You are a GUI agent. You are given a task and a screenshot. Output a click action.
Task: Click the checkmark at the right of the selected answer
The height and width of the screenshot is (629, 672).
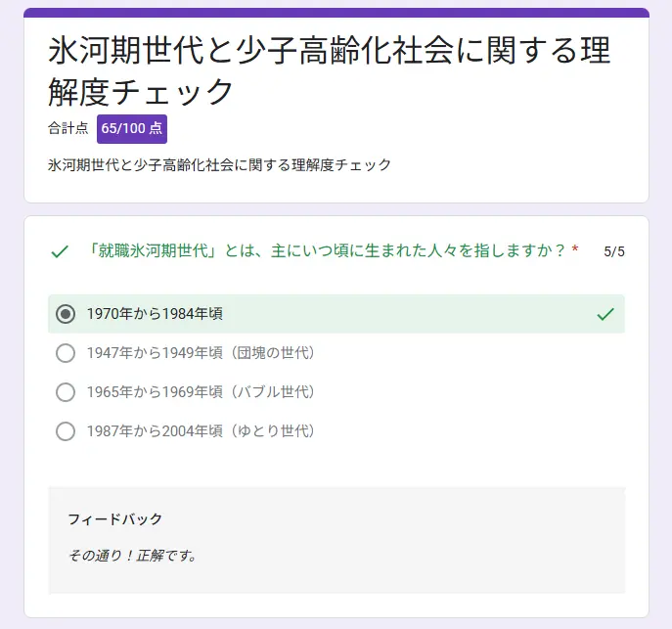(x=605, y=314)
